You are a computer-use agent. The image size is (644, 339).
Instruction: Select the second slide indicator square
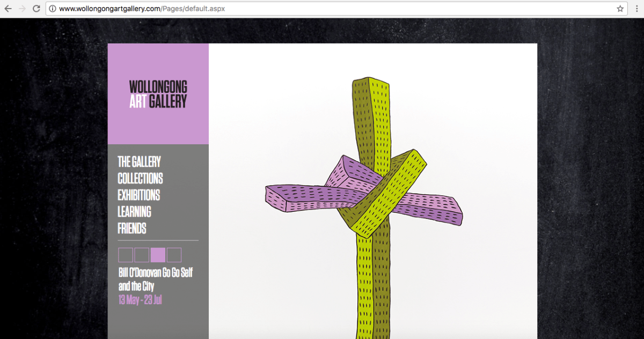point(142,255)
